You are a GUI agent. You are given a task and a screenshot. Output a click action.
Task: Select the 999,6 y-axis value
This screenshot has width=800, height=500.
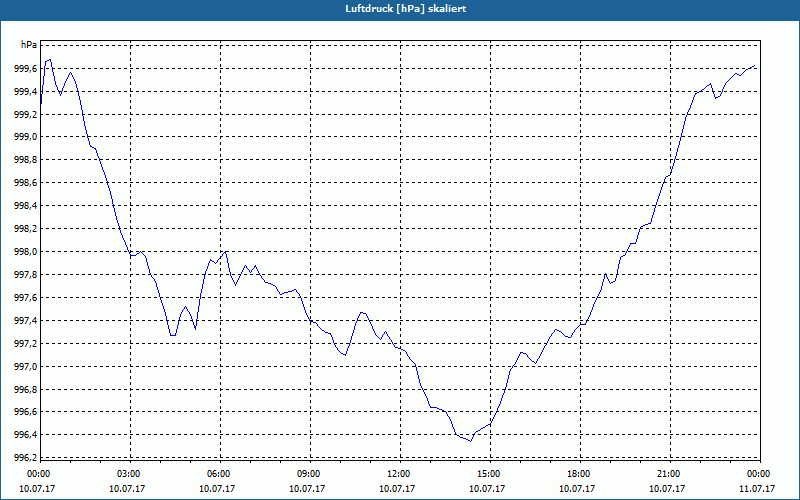[26, 68]
